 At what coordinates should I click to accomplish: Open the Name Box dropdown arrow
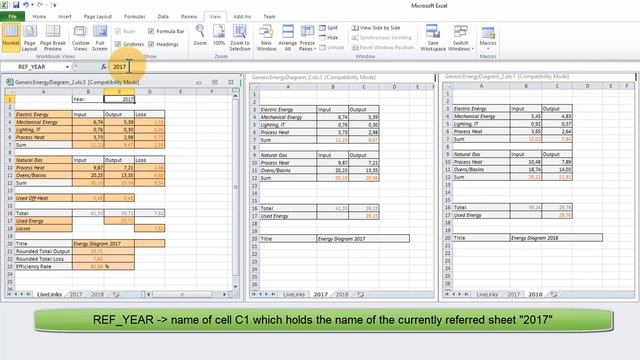[67, 67]
